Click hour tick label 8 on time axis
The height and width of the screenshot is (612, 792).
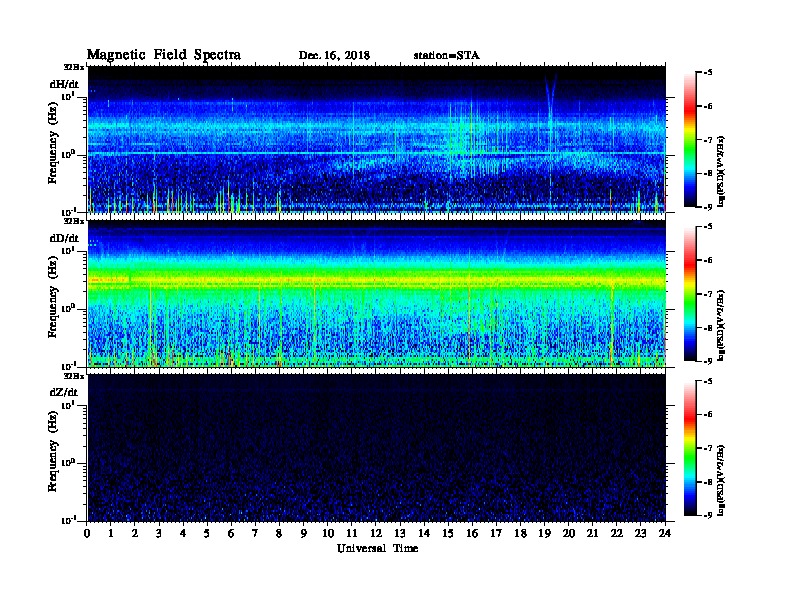point(279,533)
